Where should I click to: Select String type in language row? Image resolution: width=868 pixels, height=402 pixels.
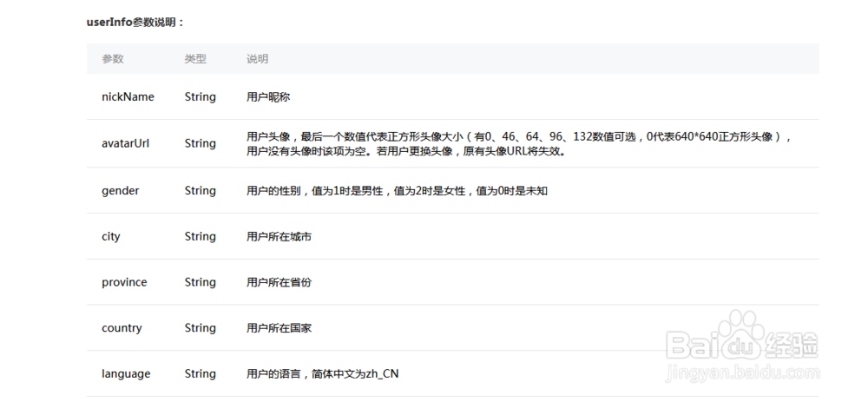point(200,373)
